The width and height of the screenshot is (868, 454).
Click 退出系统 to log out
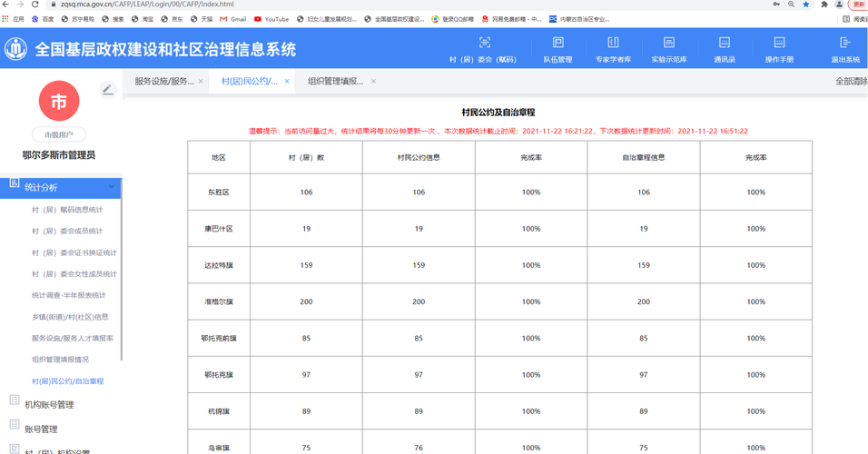(844, 49)
